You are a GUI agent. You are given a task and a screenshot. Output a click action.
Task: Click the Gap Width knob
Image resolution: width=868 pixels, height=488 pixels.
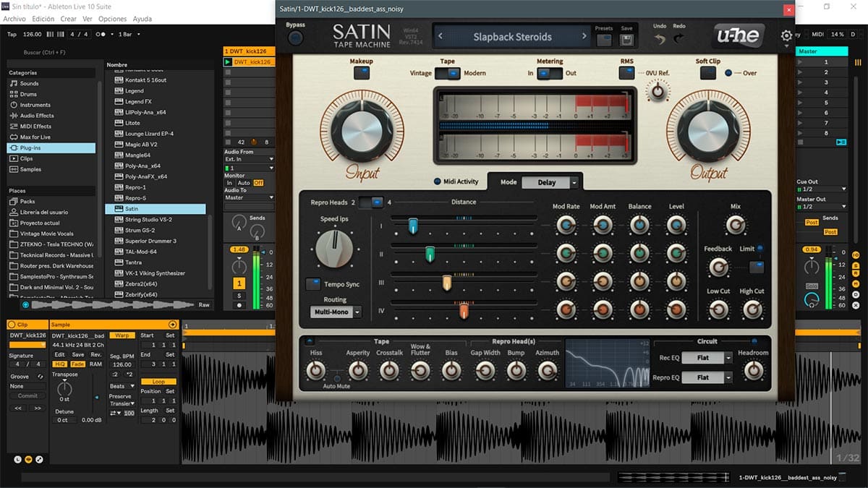pyautogui.click(x=485, y=370)
